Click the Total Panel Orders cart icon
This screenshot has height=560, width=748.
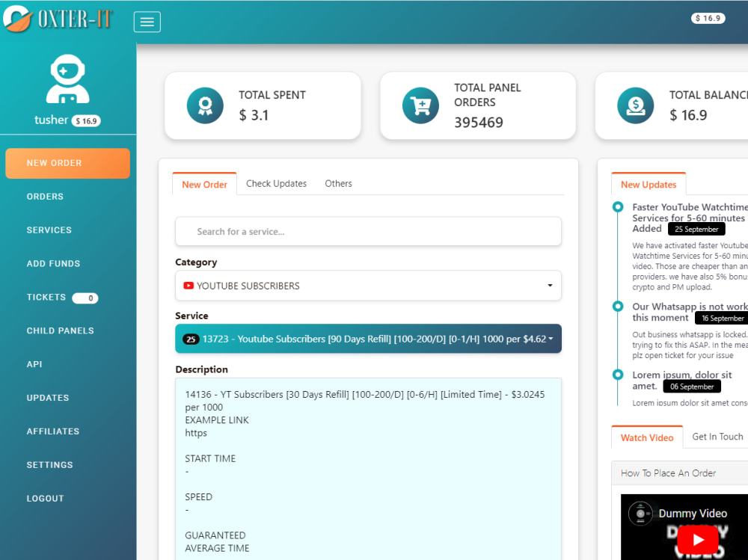(420, 105)
